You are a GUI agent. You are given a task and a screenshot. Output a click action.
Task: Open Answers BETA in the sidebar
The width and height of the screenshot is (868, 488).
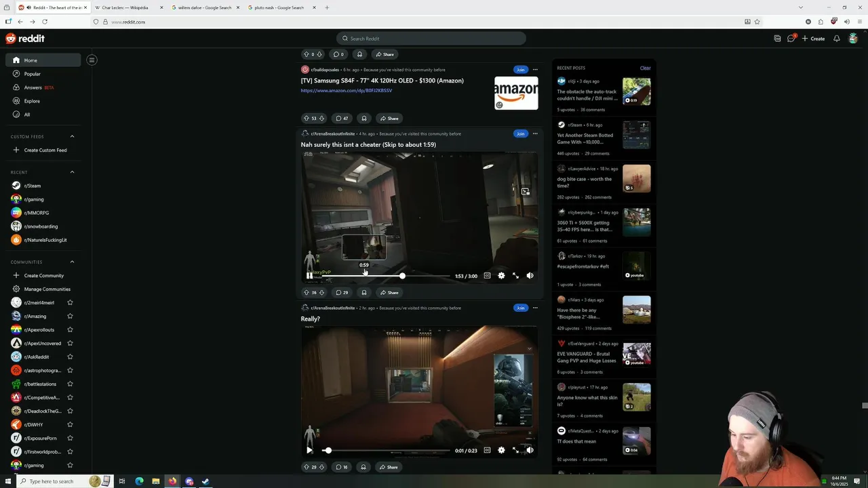43,87
